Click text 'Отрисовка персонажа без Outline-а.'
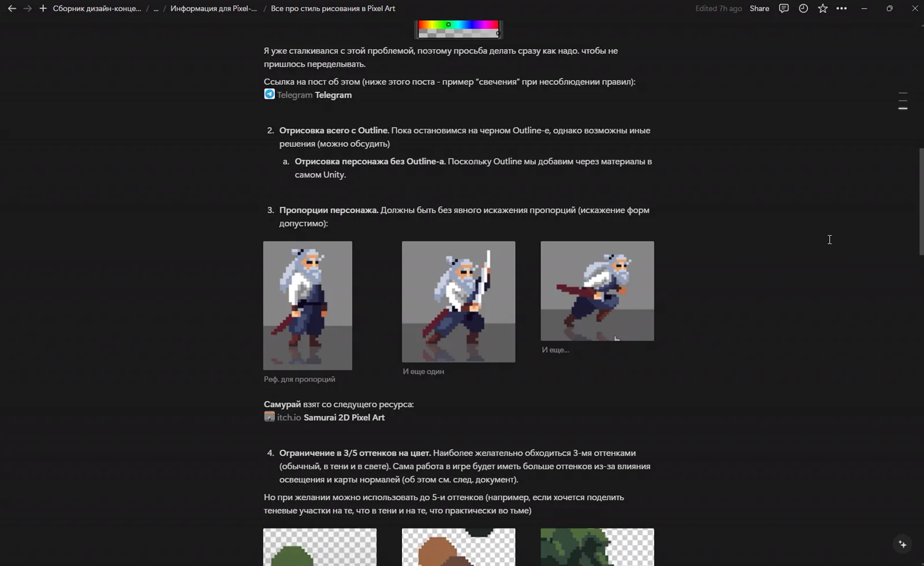Viewport: 924px width, 566px height. pyautogui.click(x=370, y=161)
